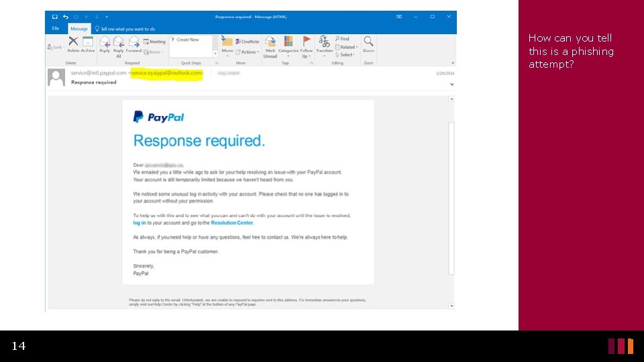Viewport: 644px width, 362px height.
Task: Expand the message header chevron
Action: pyautogui.click(x=451, y=84)
